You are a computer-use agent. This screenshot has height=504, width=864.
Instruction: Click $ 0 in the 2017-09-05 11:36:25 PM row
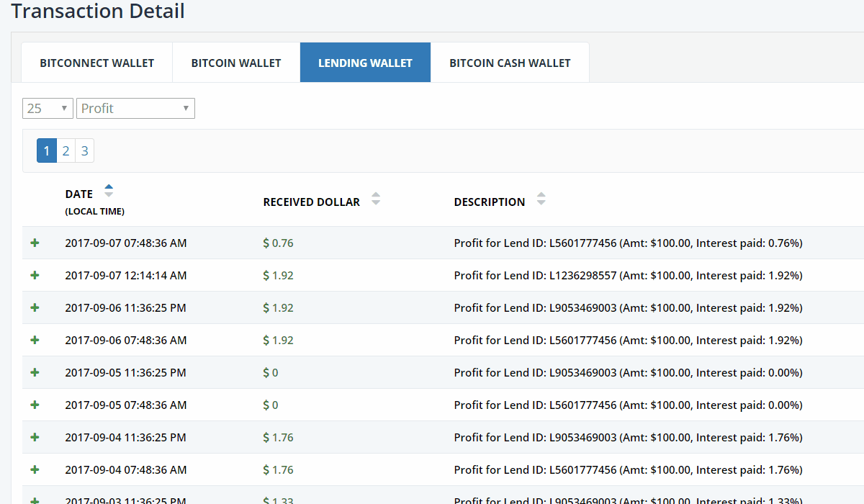[x=271, y=373]
